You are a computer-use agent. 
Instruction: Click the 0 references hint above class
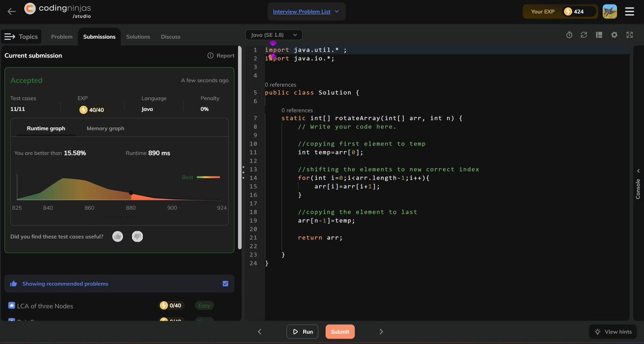pos(281,85)
